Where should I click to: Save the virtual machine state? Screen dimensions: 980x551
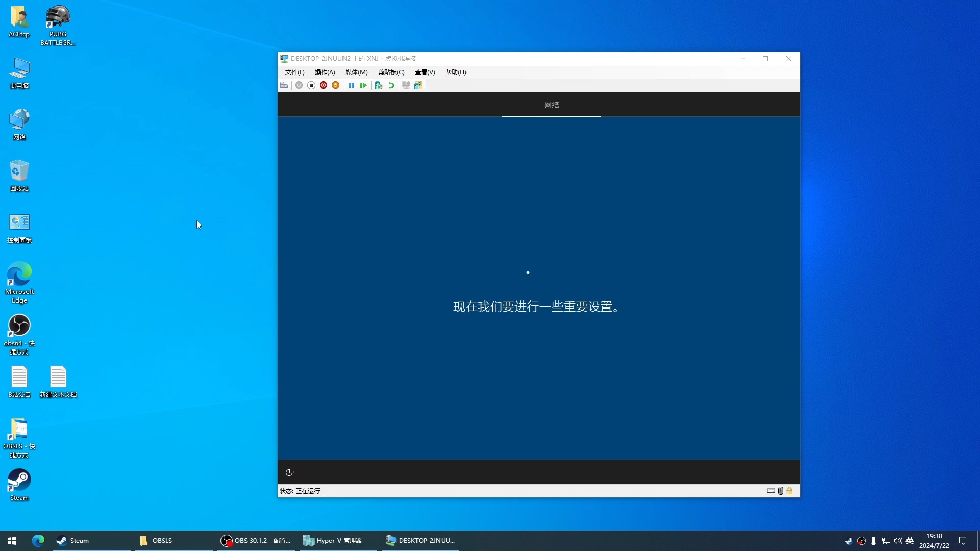point(336,85)
